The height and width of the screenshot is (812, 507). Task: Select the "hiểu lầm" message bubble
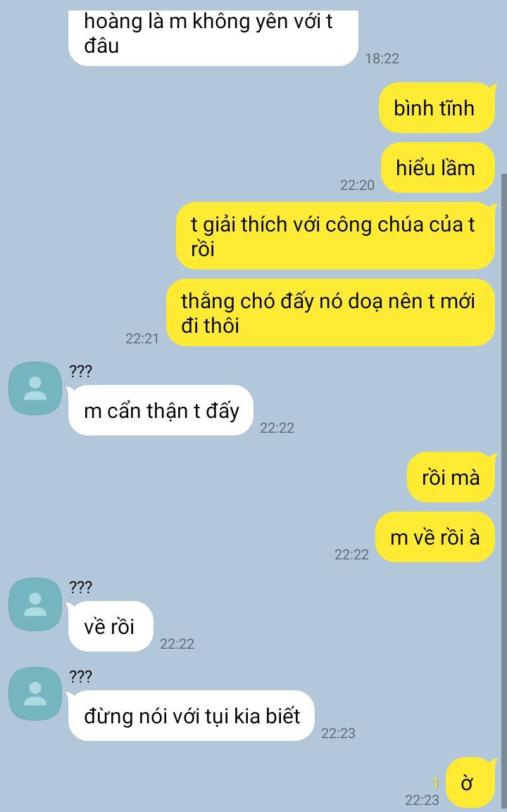tap(438, 167)
